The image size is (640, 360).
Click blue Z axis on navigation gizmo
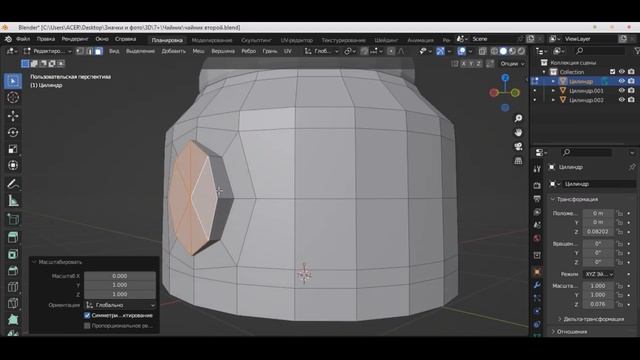tap(505, 78)
